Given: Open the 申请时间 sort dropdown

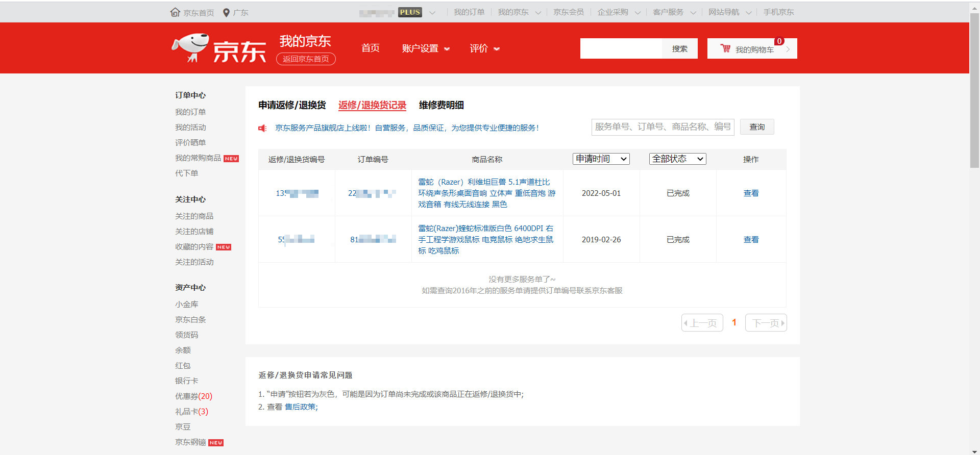Looking at the screenshot, I should point(601,159).
